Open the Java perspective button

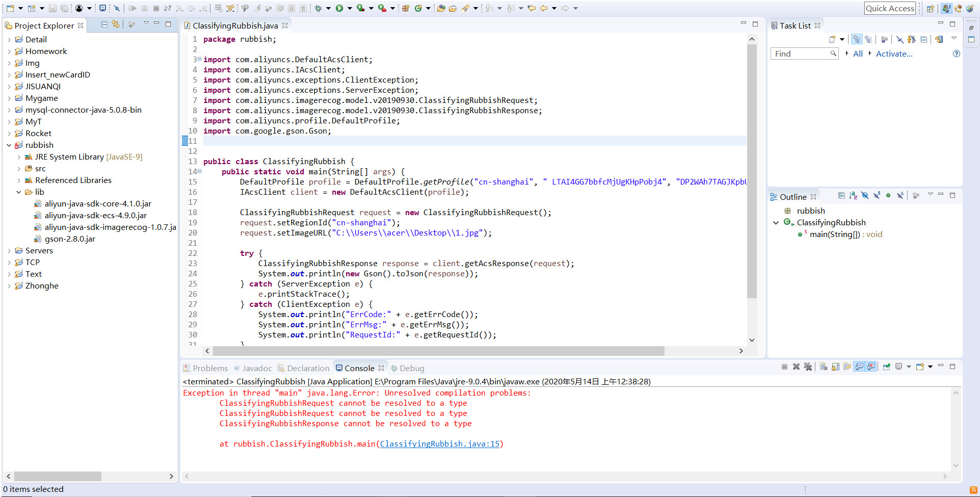[946, 8]
